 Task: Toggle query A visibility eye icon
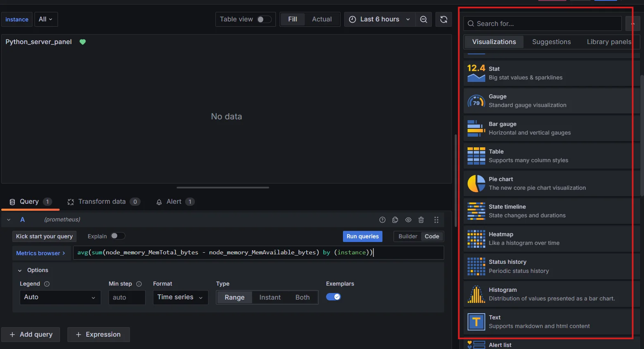(408, 220)
